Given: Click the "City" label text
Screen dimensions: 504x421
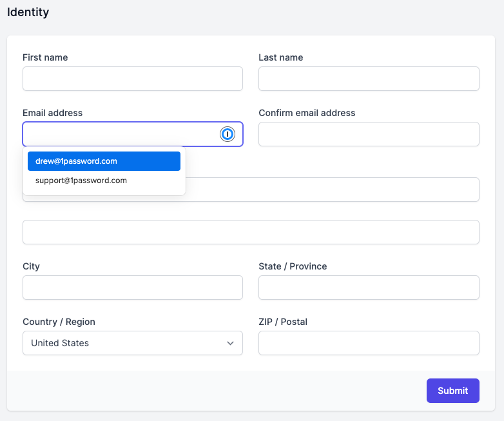Looking at the screenshot, I should point(31,266).
